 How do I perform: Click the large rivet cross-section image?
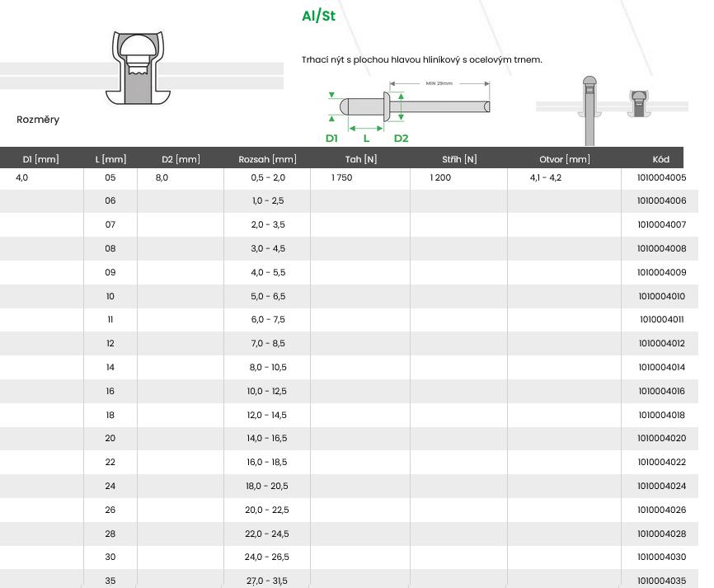click(140, 68)
